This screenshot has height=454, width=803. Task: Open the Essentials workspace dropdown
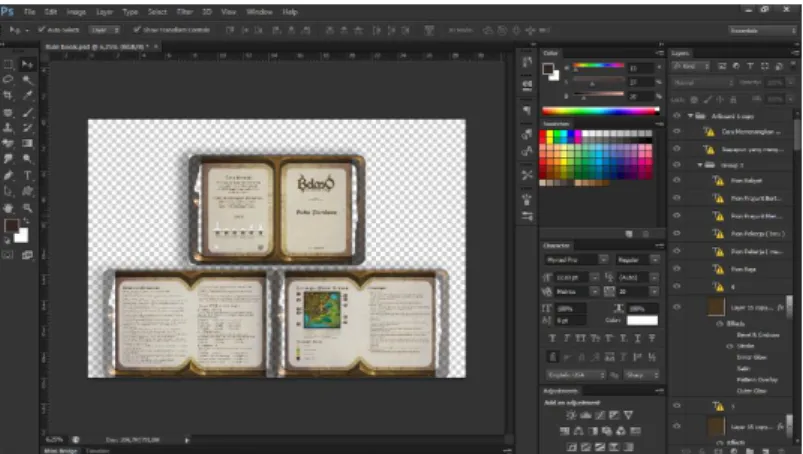click(762, 31)
